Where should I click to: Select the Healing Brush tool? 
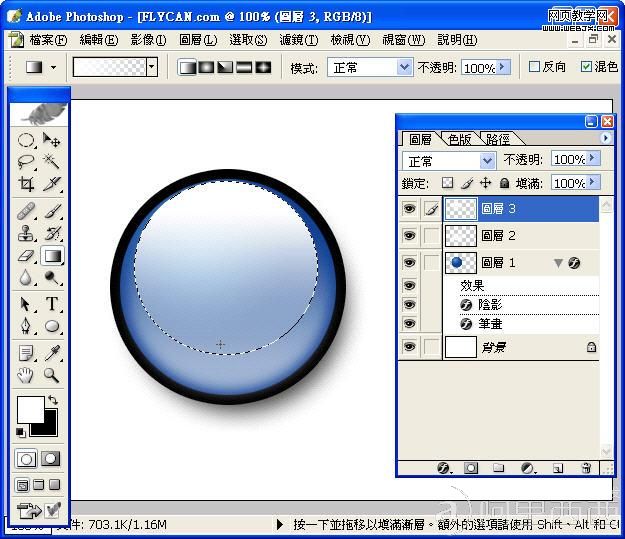pos(26,211)
